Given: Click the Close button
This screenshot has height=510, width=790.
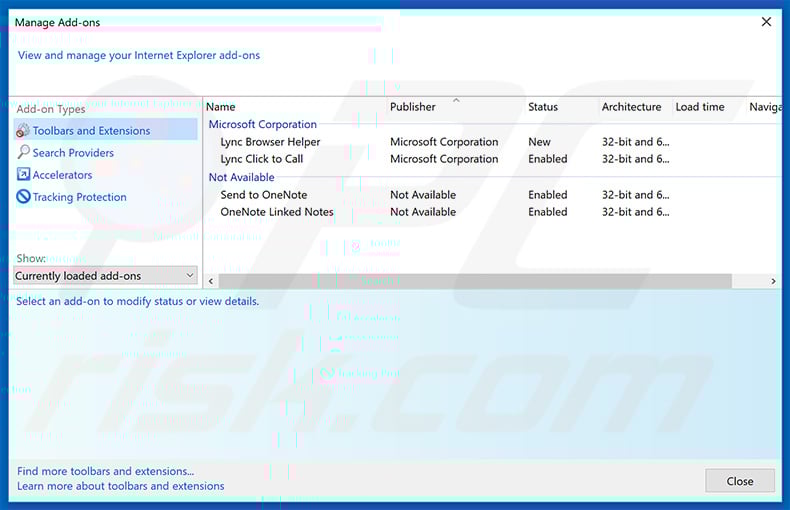Looking at the screenshot, I should pyautogui.click(x=740, y=481).
